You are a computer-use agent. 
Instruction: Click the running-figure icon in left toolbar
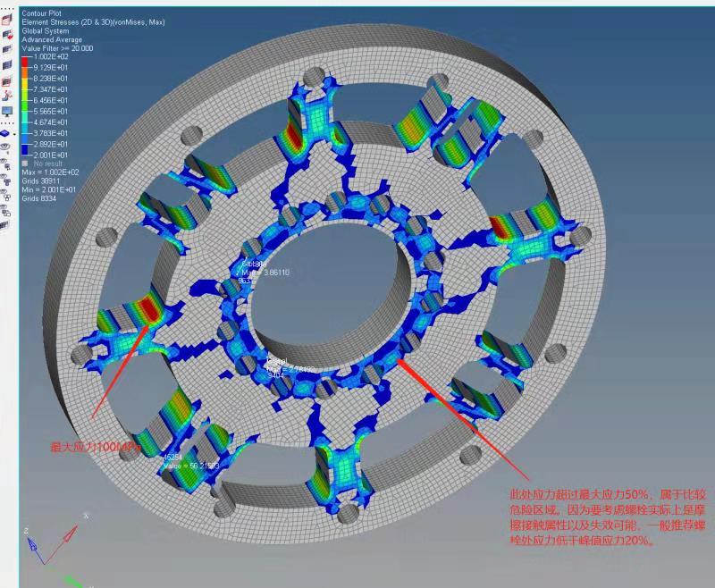pos(6,94)
